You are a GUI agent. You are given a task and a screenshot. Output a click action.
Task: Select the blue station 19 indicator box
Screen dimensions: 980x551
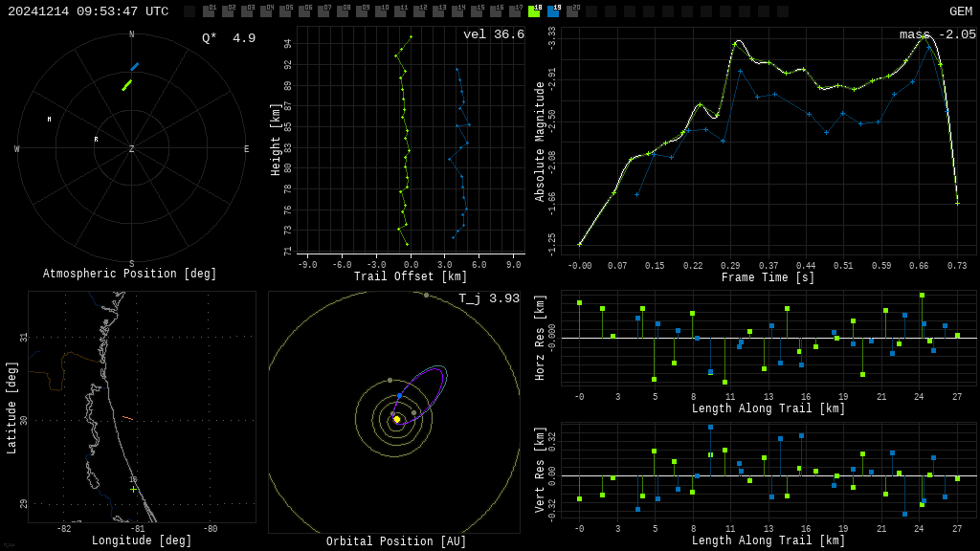pyautogui.click(x=553, y=11)
